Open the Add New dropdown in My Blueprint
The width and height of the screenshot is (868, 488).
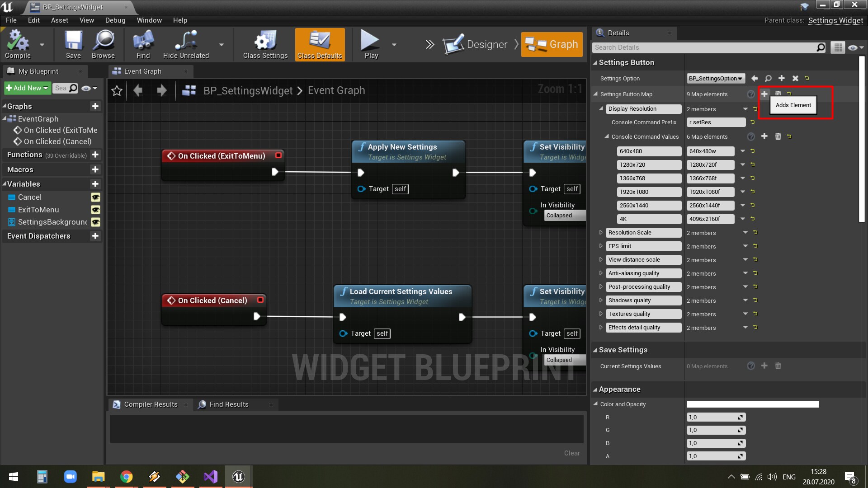point(27,88)
